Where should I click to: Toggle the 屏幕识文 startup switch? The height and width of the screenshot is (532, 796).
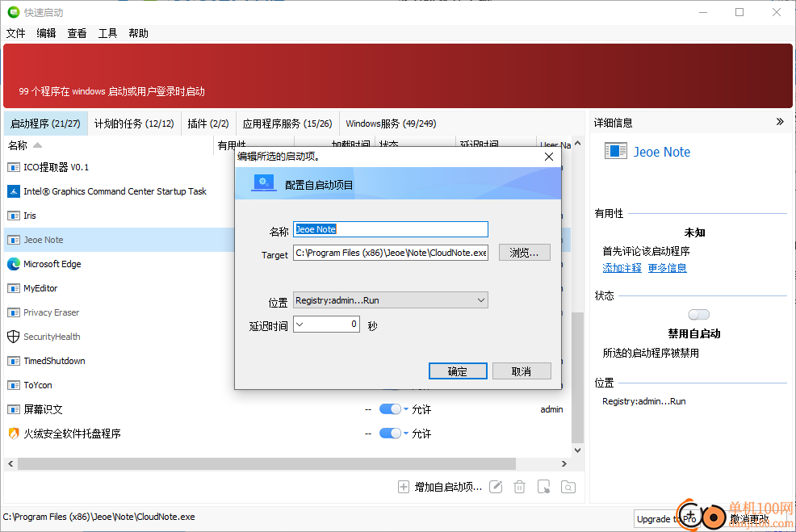tap(390, 409)
